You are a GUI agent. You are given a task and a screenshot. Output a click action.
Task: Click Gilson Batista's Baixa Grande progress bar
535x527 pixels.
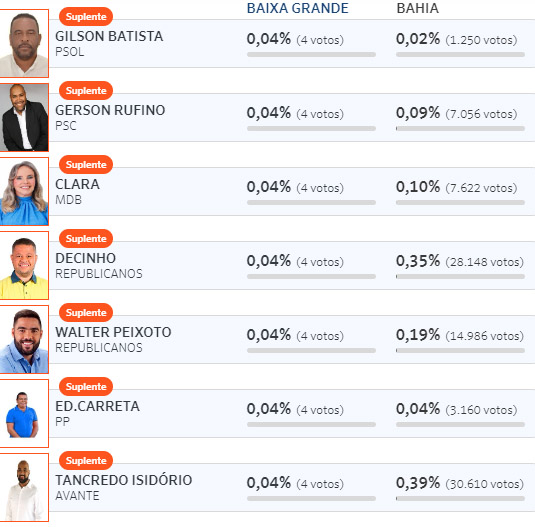coord(311,55)
